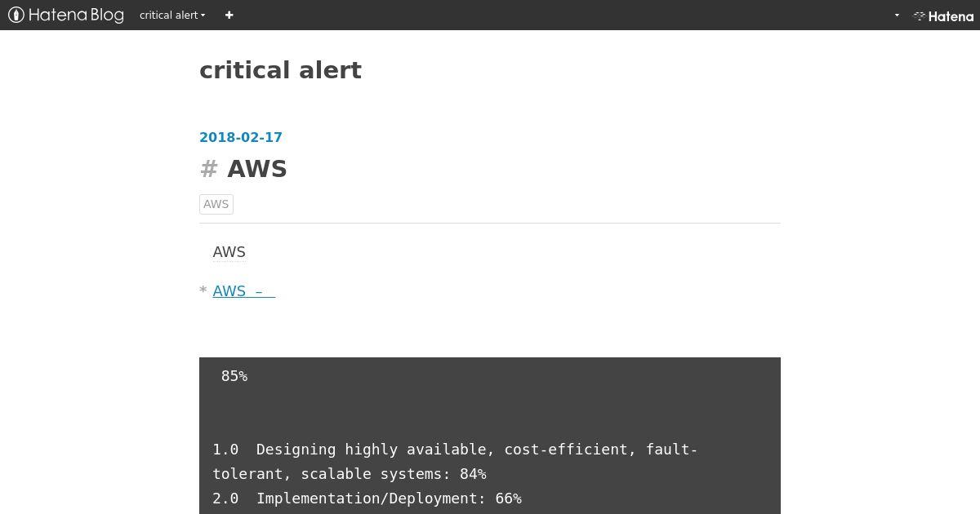This screenshot has width=980, height=514.
Task: Select the AWS category tag
Action: tap(216, 204)
